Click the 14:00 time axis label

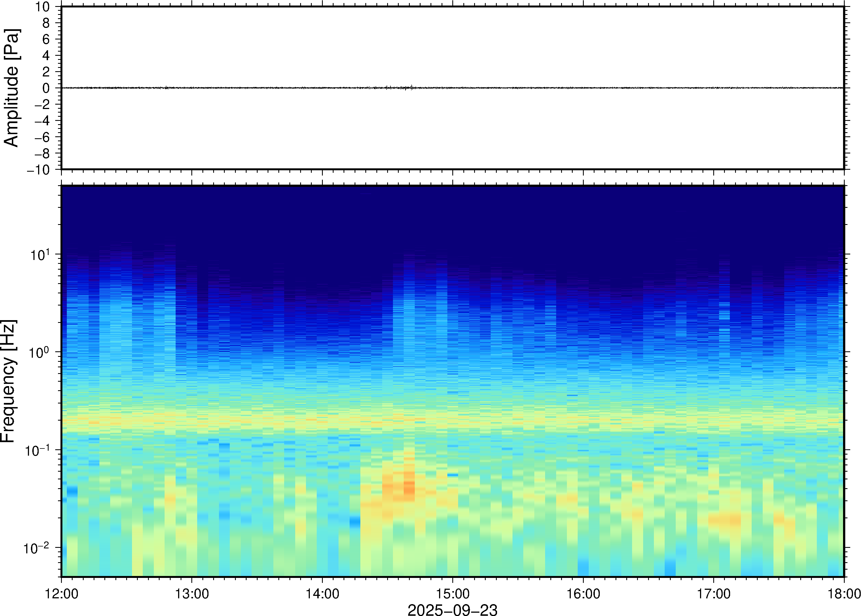(x=322, y=594)
